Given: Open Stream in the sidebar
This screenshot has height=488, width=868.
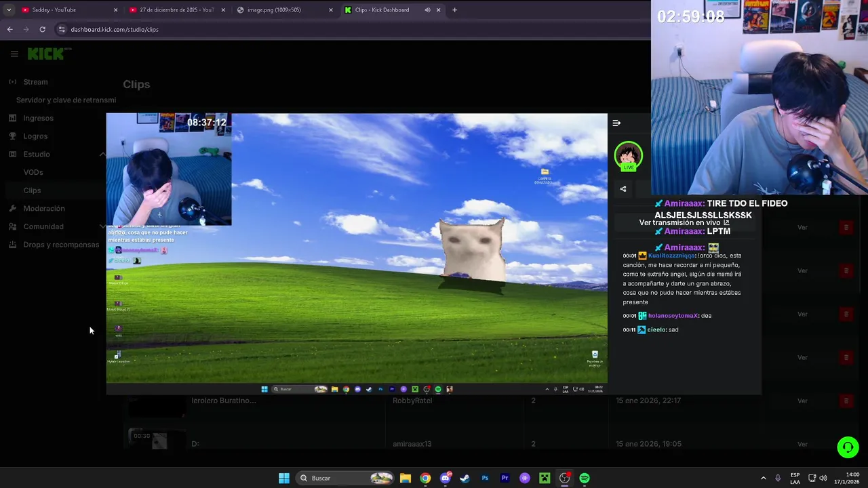Looking at the screenshot, I should click(x=35, y=82).
